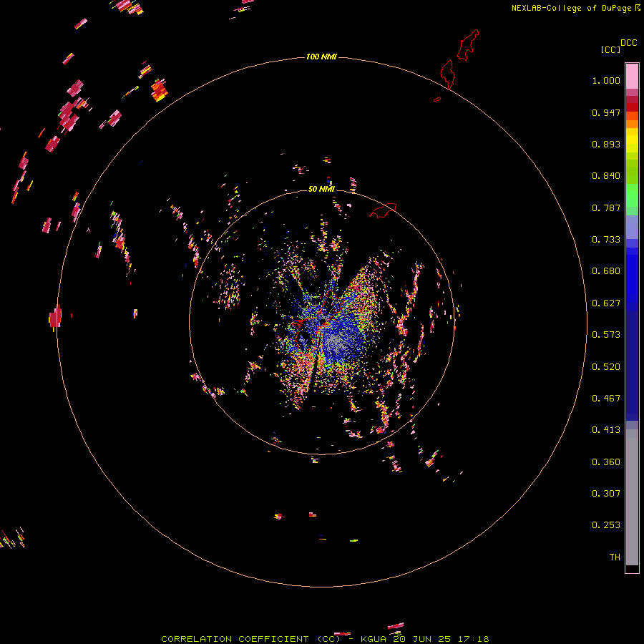Click the 0.467 scale value
The image size is (644, 644).
tap(606, 399)
